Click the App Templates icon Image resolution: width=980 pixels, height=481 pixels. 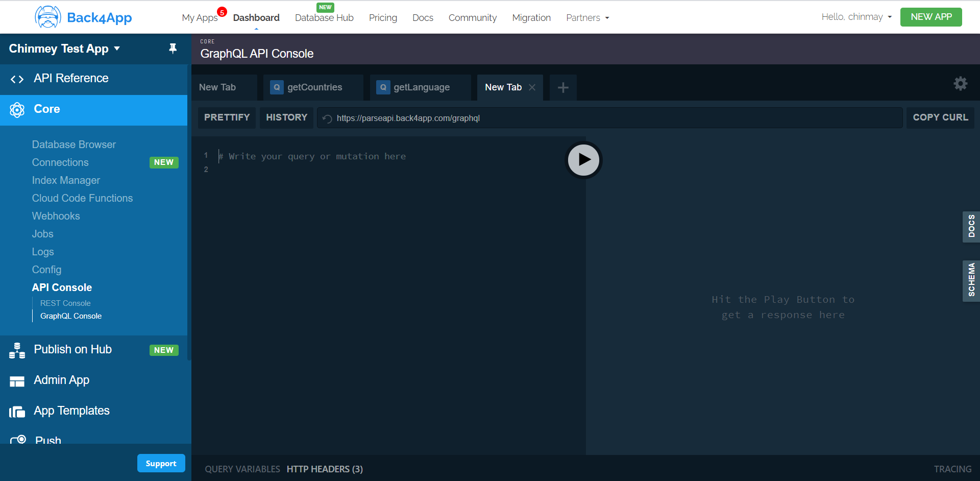pos(17,412)
